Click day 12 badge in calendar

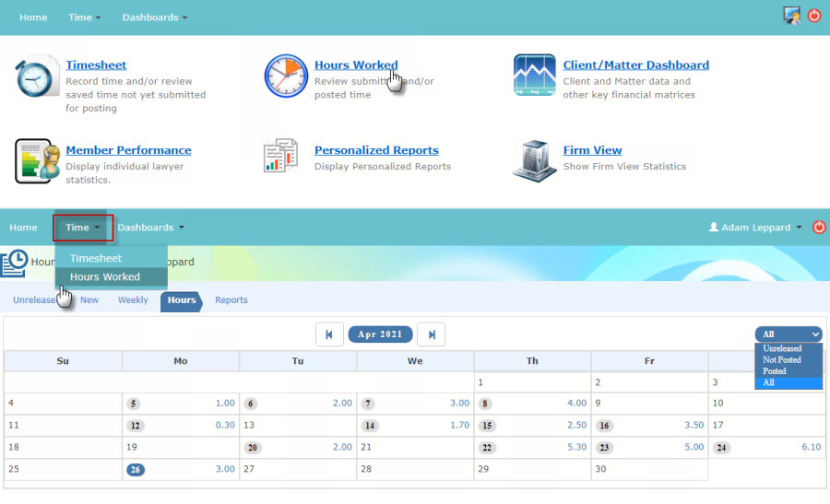(x=136, y=426)
